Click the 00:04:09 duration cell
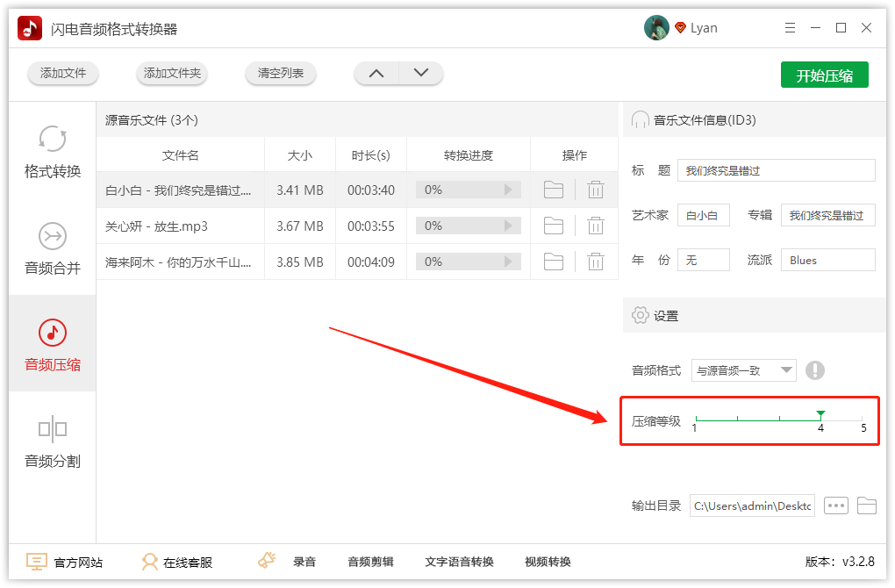The height and width of the screenshot is (588, 895). [371, 262]
